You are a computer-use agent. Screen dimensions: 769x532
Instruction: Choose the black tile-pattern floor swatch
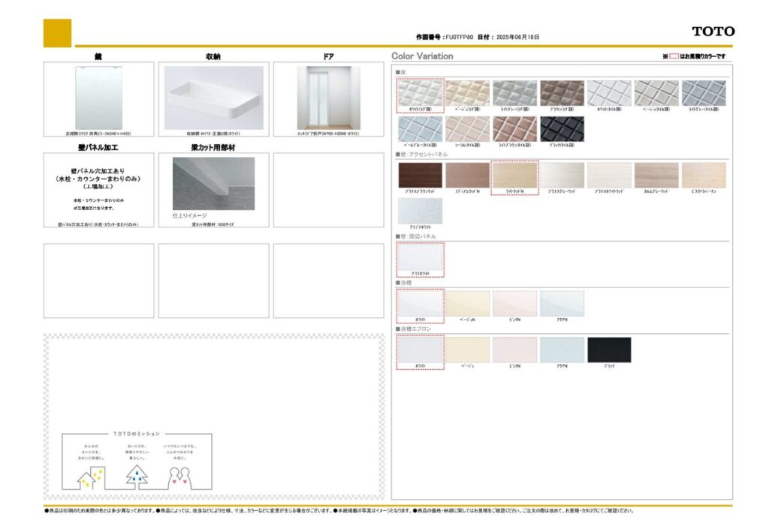(562, 129)
